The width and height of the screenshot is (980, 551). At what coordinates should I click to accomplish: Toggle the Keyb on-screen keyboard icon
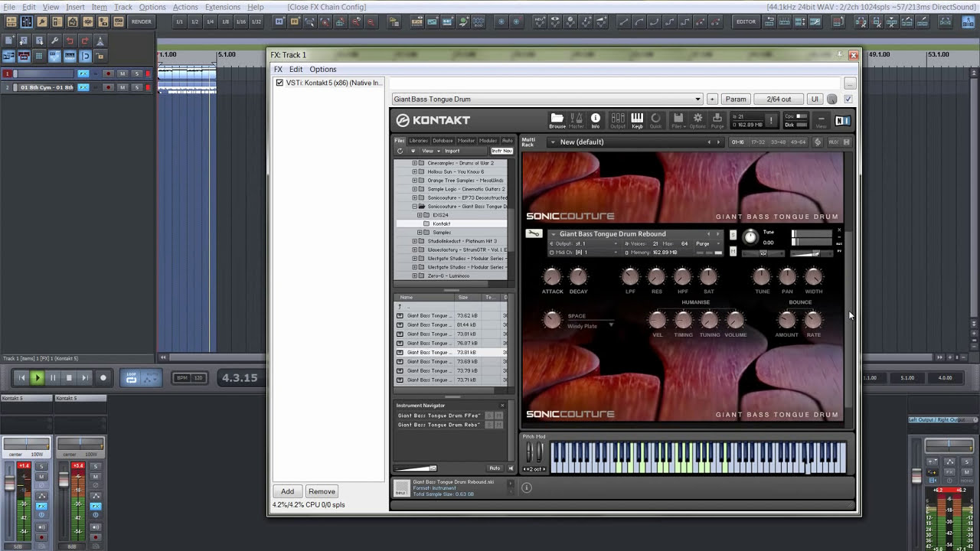click(x=637, y=121)
